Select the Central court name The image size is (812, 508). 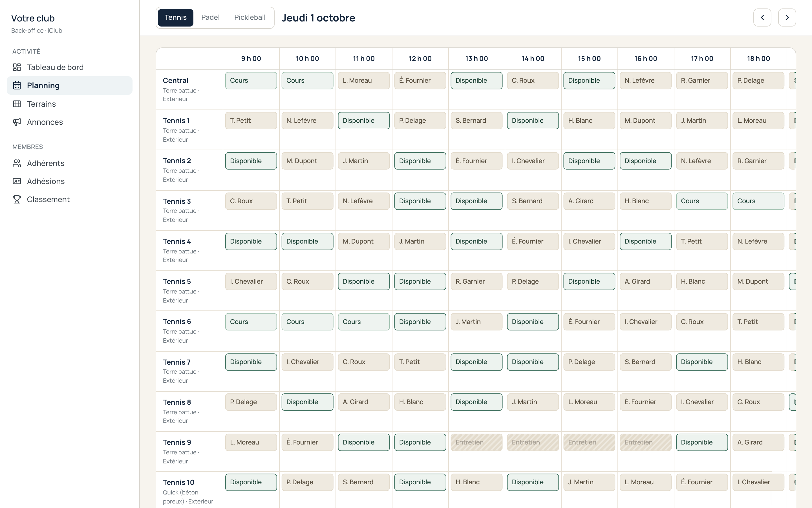(175, 81)
